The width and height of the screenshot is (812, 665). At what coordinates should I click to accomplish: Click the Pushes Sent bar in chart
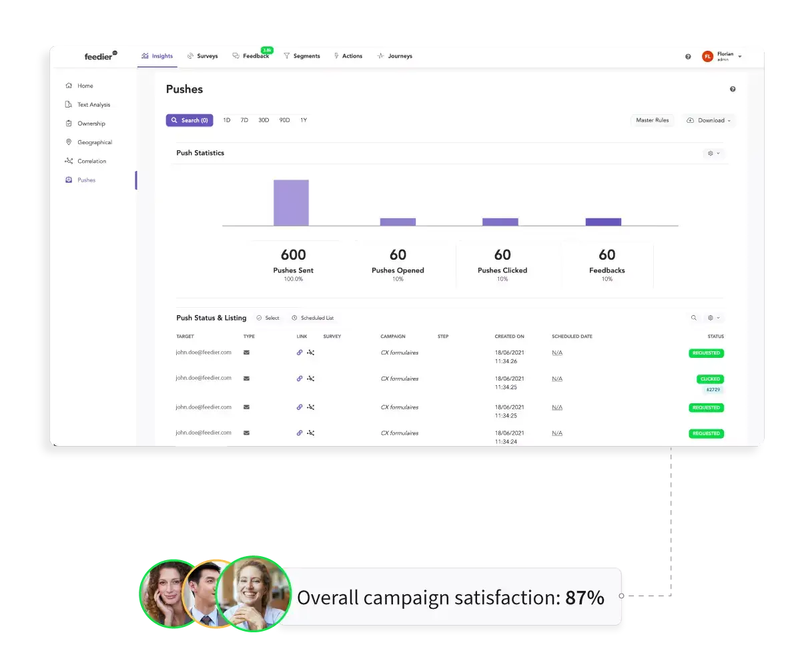[x=291, y=203]
